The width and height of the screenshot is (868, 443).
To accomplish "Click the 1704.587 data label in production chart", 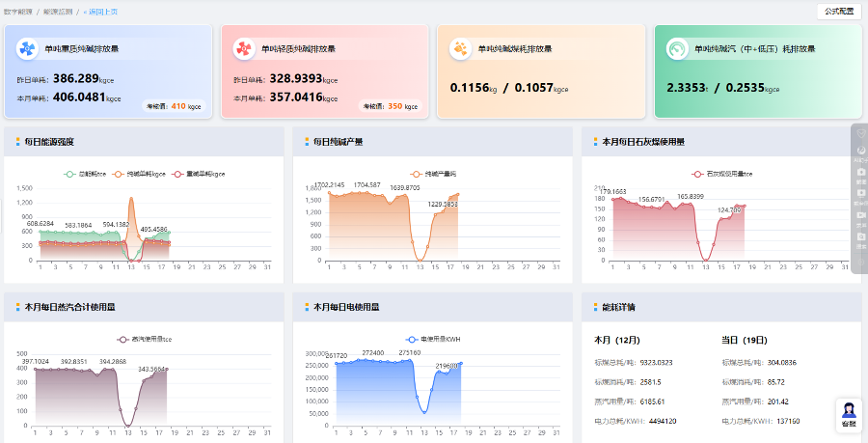I will click(367, 185).
